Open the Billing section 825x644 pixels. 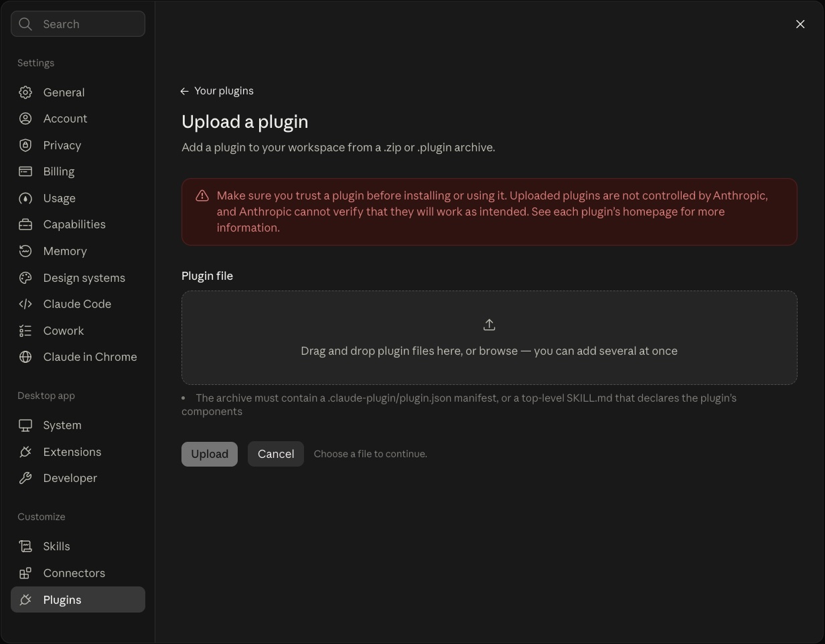(x=78, y=171)
